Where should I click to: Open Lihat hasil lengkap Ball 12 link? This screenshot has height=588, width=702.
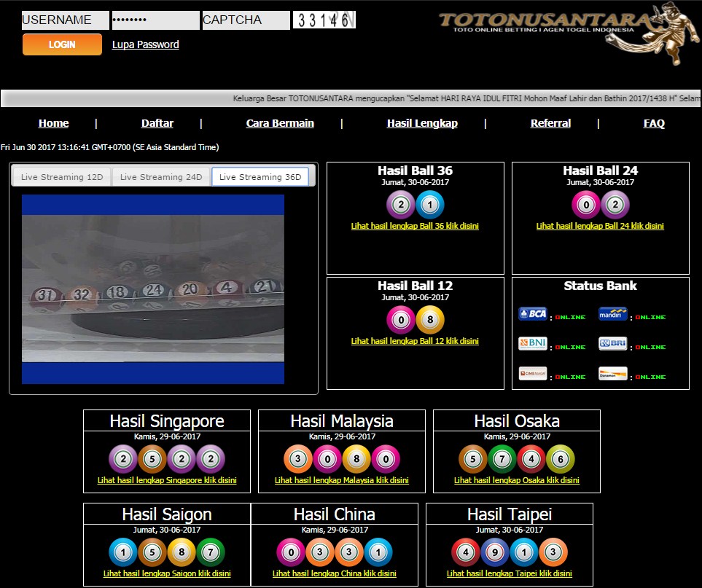(x=415, y=341)
